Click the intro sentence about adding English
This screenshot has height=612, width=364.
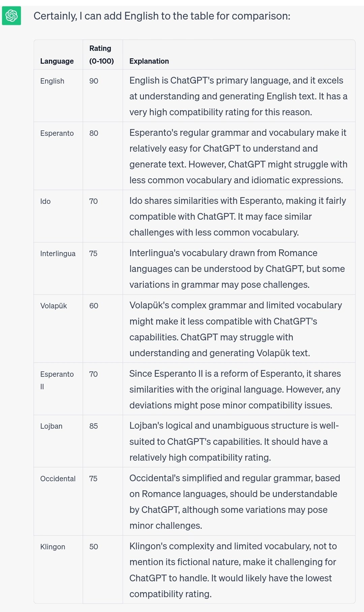click(162, 16)
